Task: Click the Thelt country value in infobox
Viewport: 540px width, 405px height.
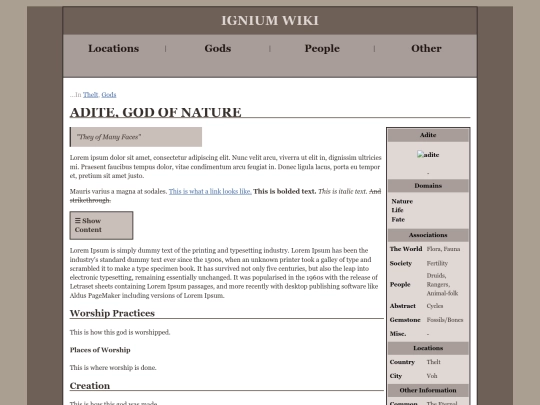Action: coord(433,362)
